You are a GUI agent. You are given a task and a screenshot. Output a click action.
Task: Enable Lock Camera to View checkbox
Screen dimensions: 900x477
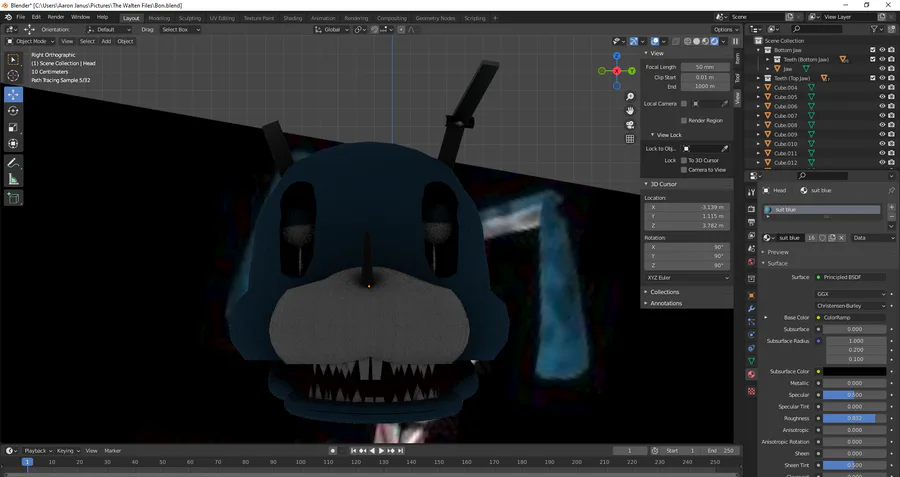pyautogui.click(x=684, y=170)
